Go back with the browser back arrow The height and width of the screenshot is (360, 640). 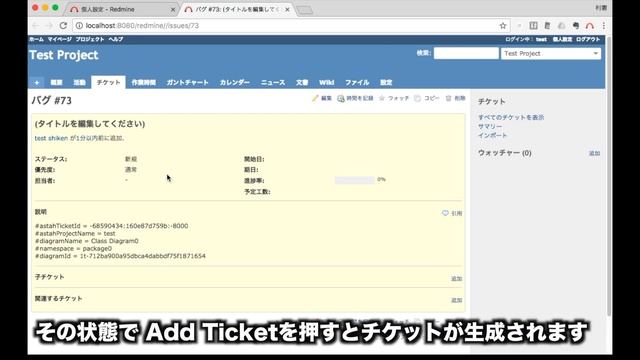[36, 25]
